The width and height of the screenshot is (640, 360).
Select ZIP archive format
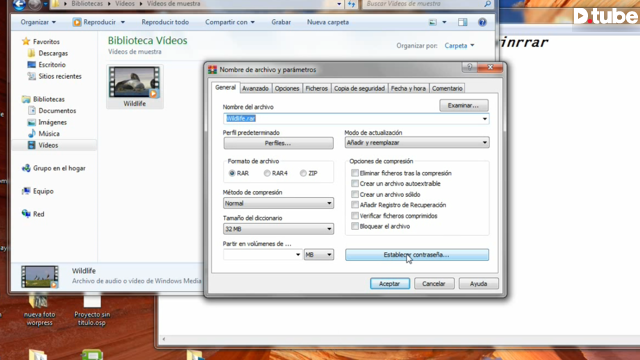[303, 173]
